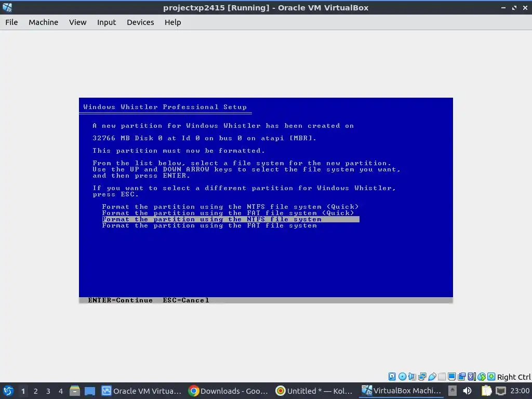Click the optical disc status icon
This screenshot has width=532, height=399.
[403, 376]
